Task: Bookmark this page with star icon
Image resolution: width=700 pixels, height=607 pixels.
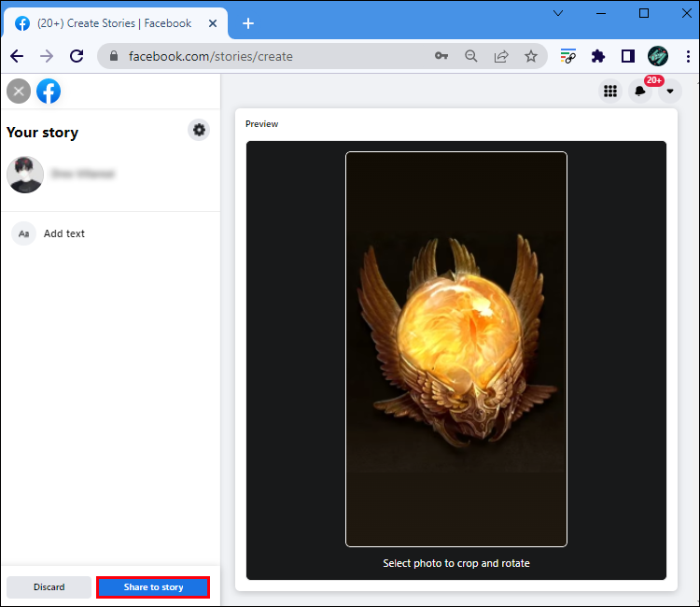Action: coord(531,56)
